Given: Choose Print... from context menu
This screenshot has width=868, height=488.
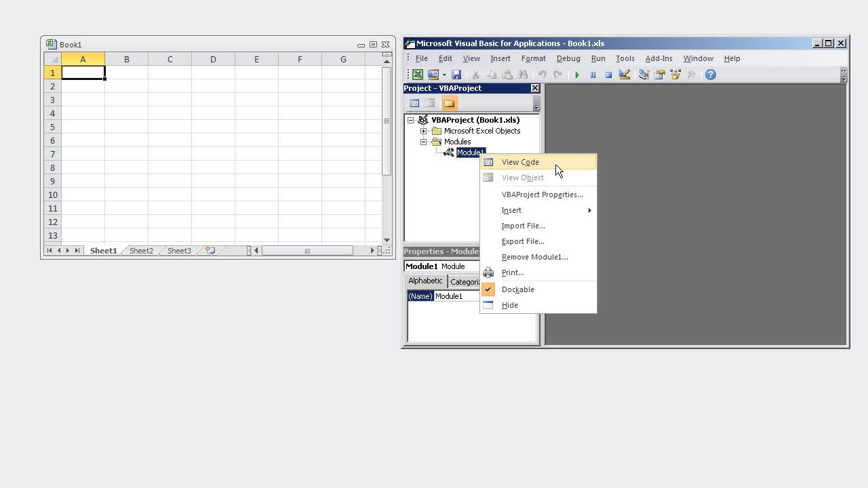Looking at the screenshot, I should [x=538, y=272].
